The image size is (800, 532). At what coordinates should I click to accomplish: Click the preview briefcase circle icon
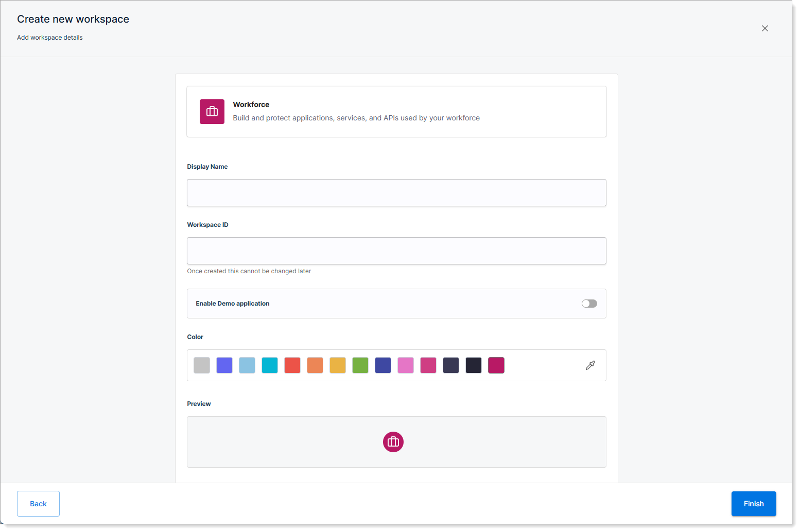393,442
